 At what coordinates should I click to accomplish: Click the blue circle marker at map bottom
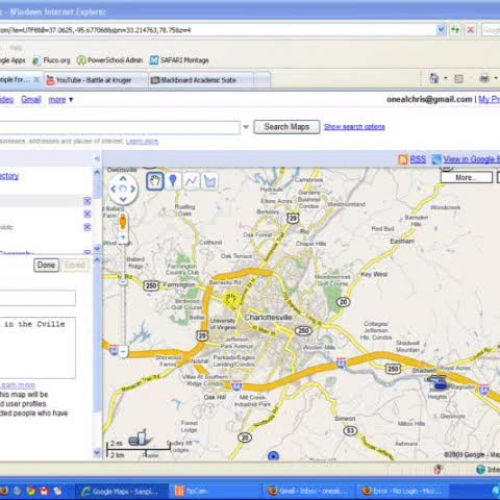click(x=273, y=456)
